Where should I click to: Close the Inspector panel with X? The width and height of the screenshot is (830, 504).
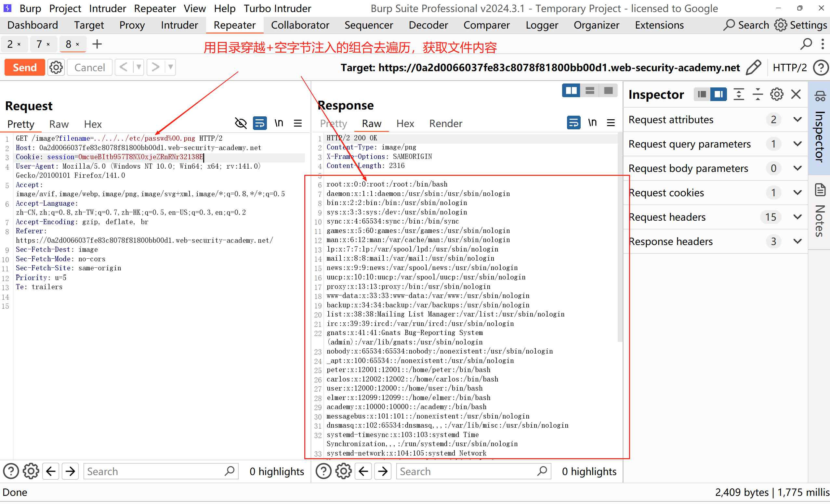pyautogui.click(x=796, y=95)
